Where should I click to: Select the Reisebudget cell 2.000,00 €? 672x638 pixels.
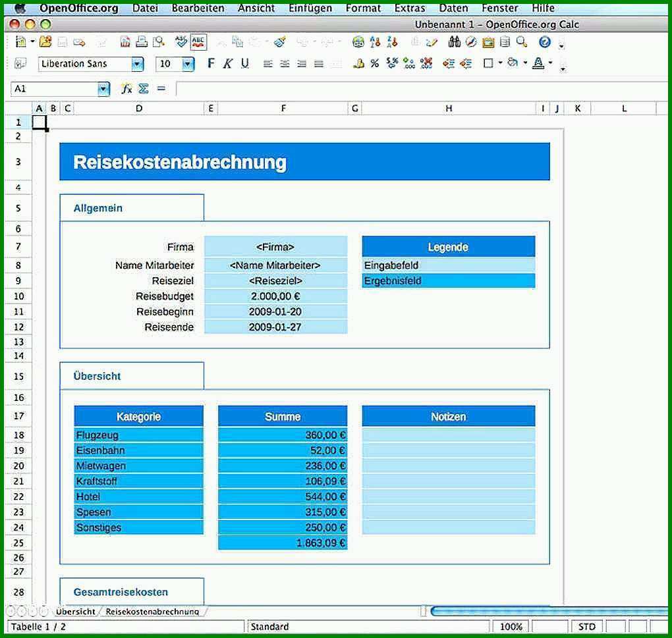[275, 296]
